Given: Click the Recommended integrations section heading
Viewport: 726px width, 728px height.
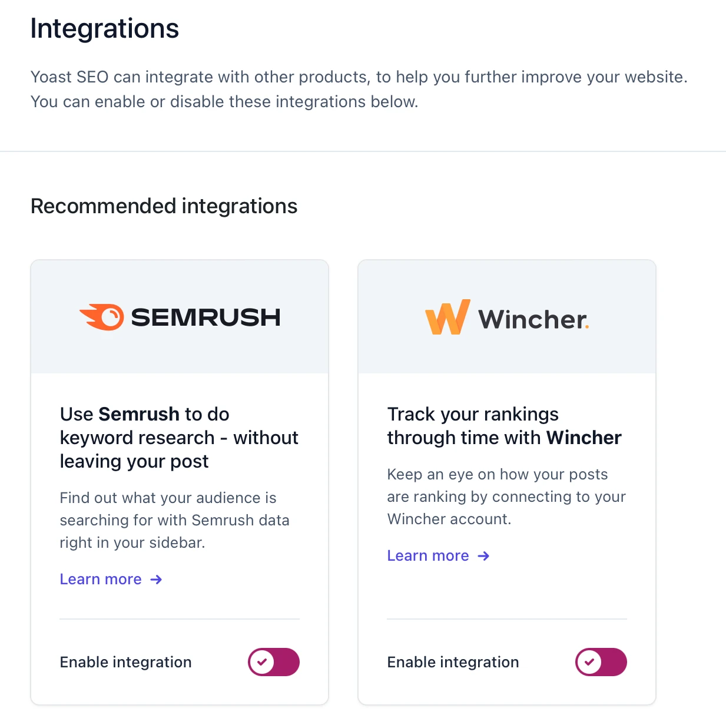Looking at the screenshot, I should pos(164,206).
